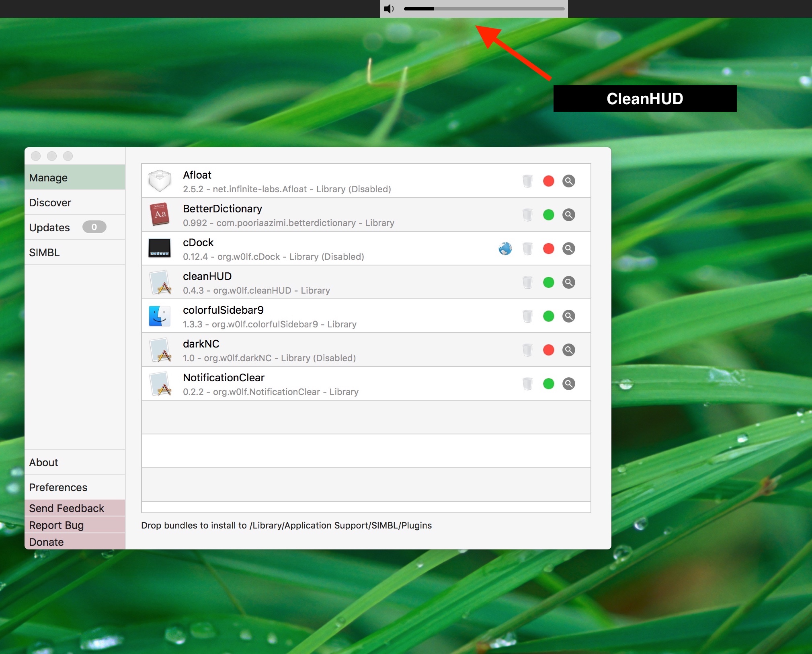The width and height of the screenshot is (812, 654).
Task: Select the cDock plugin name
Action: [198, 243]
